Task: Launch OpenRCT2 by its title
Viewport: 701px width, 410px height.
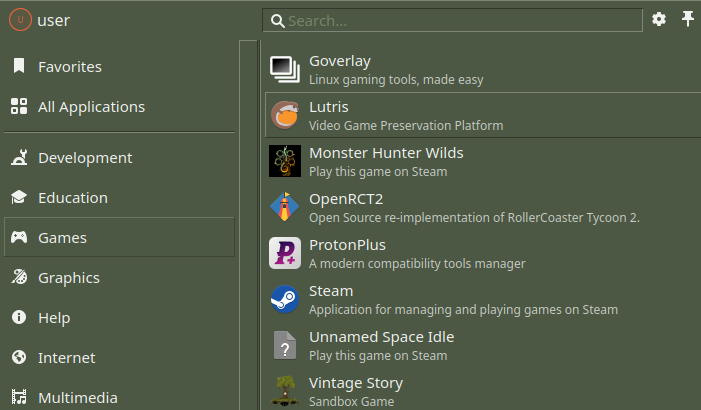Action: click(346, 199)
